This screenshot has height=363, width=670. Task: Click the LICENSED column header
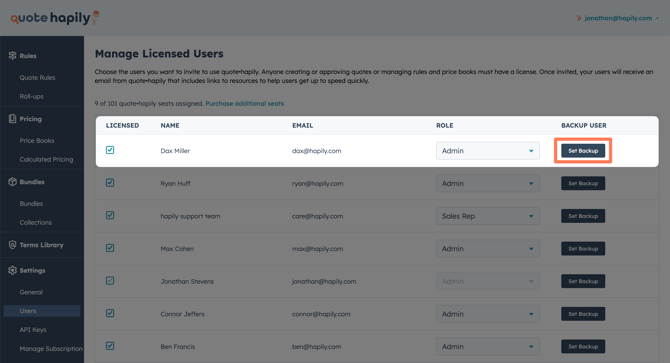click(x=122, y=126)
